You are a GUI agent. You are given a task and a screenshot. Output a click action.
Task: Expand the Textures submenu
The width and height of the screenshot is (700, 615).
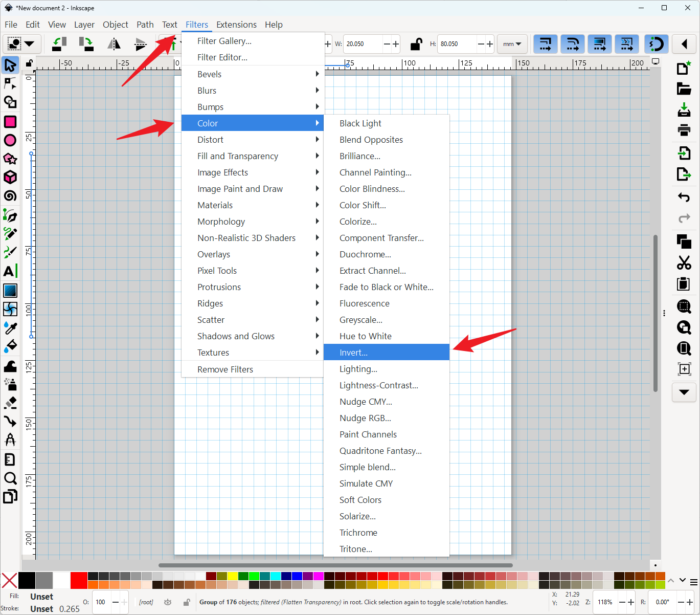point(253,353)
